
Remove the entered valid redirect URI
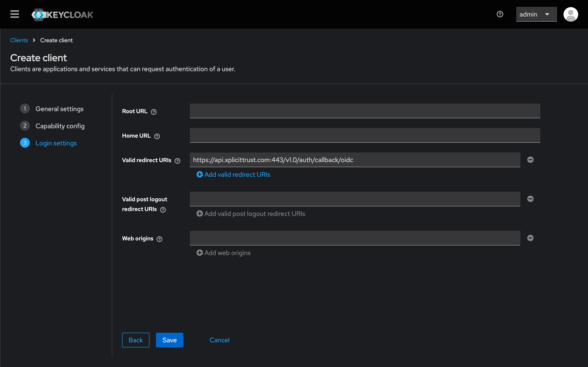pos(530,160)
